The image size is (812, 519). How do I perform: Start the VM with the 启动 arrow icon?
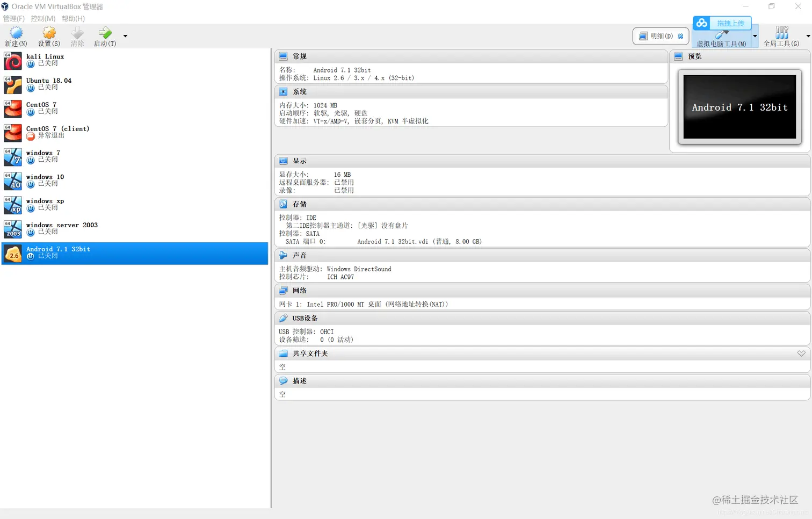[105, 33]
